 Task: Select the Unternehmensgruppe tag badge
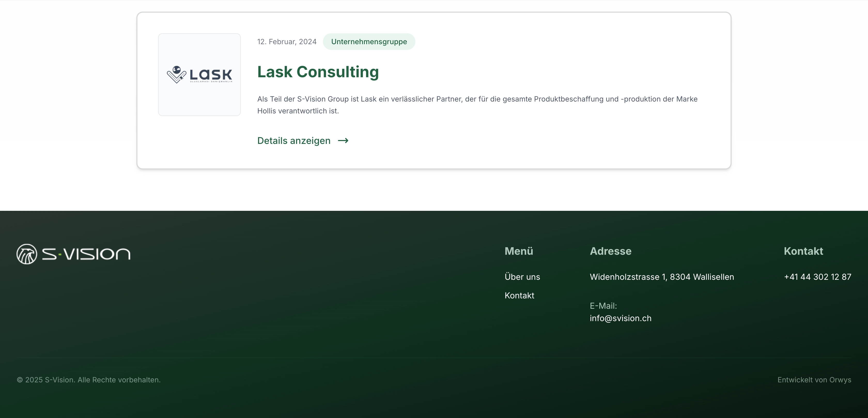(x=369, y=41)
